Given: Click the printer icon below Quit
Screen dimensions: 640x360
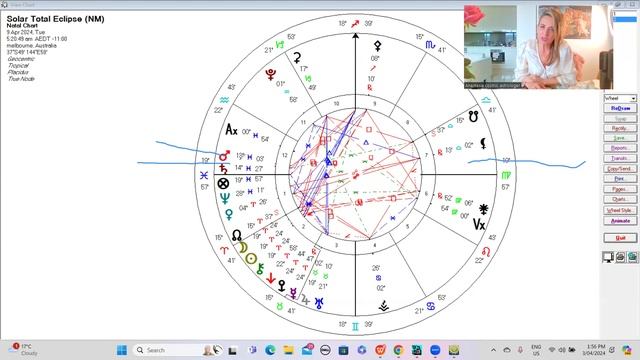Looking at the screenshot, I should (620, 257).
